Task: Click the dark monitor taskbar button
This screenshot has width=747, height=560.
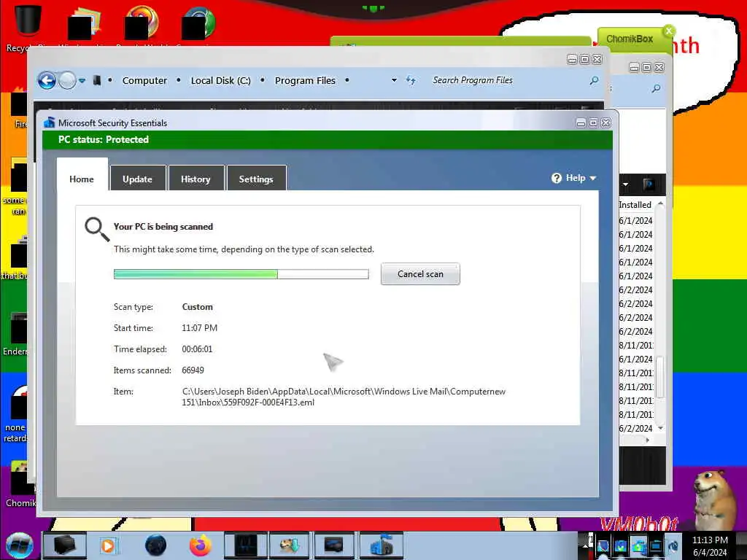Action: coord(333,545)
